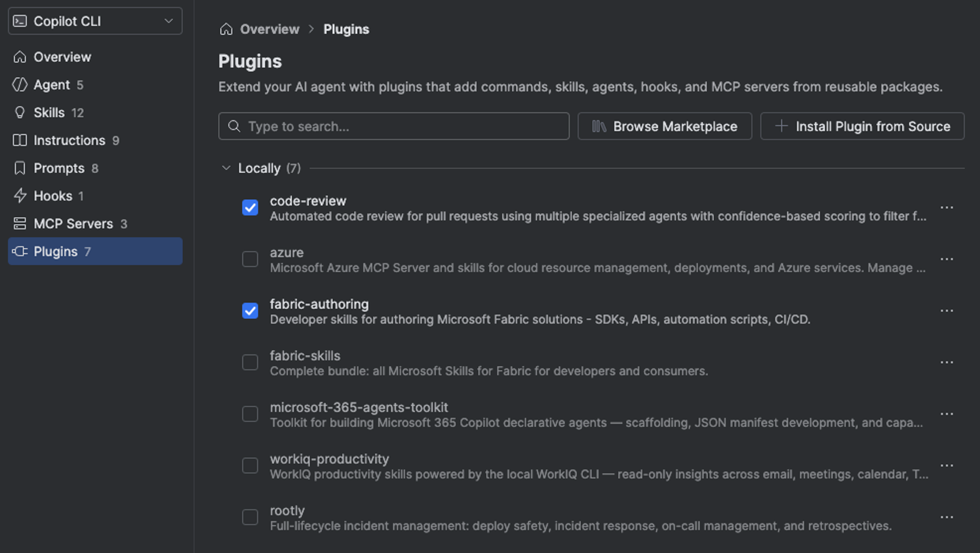Open more options for fabric-skills plugin
This screenshot has height=553, width=980.
click(x=947, y=363)
